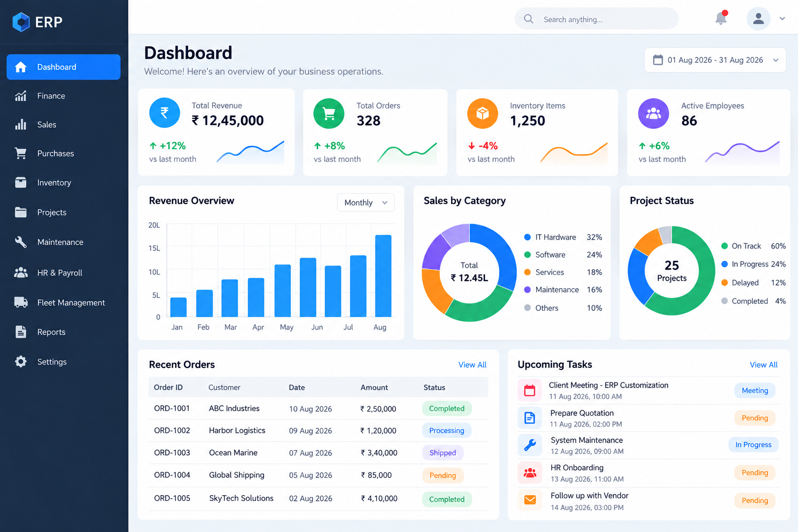Image resolution: width=798 pixels, height=532 pixels.
Task: Click View All in Upcoming Tasks
Action: 763,365
